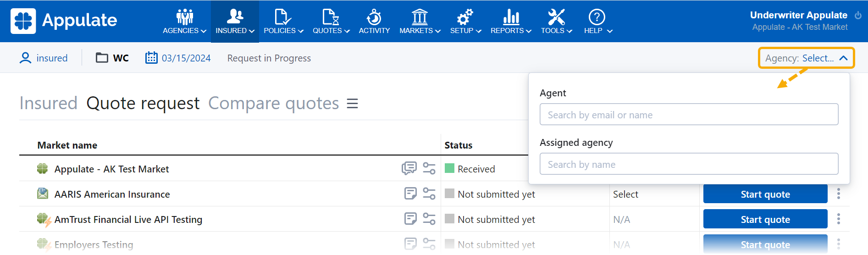This screenshot has height=255, width=868.
Task: Open messages icon for Appulate - AK Test Market
Action: (x=409, y=168)
